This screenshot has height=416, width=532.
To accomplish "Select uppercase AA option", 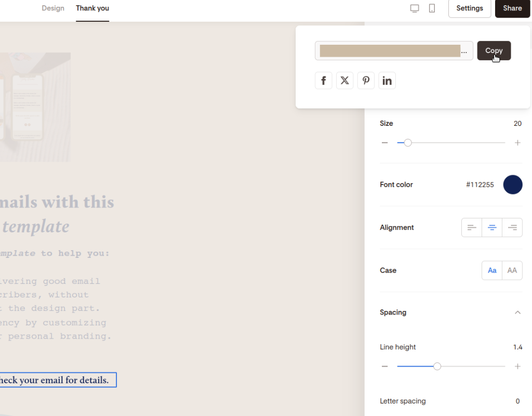I will click(512, 270).
